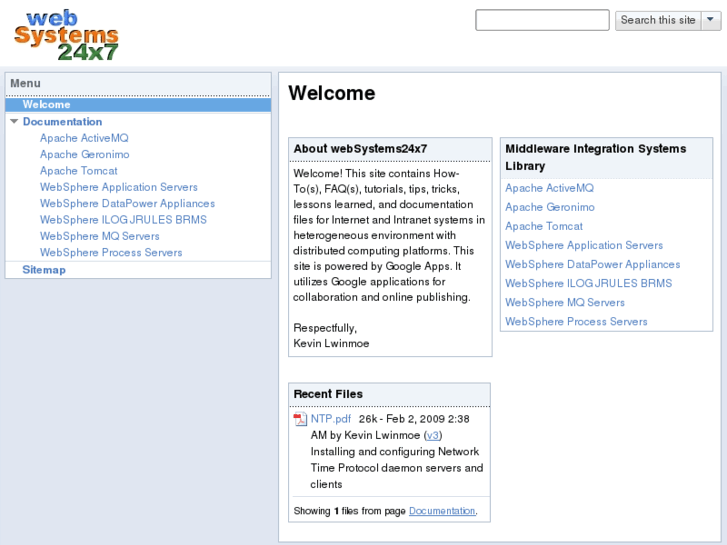The image size is (727, 545).
Task: Click the About webSystems24x7 heading
Action: click(x=360, y=149)
